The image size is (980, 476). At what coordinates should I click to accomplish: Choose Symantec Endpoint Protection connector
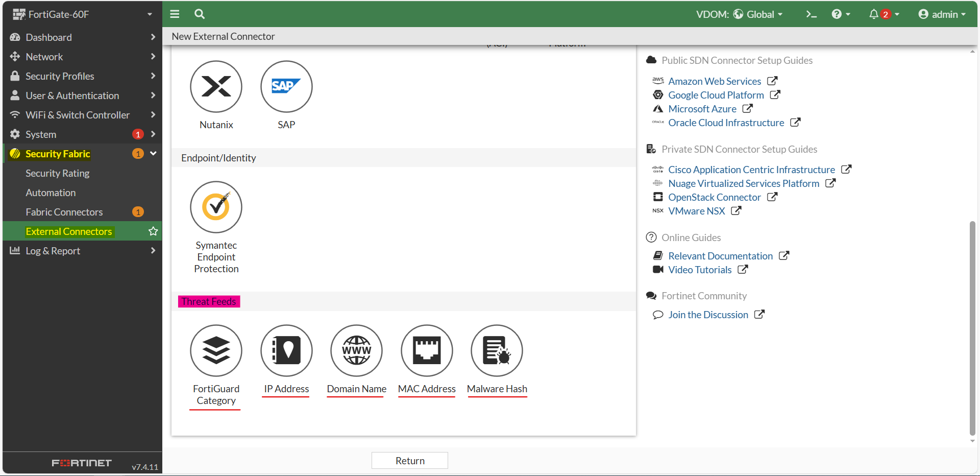[x=216, y=207]
